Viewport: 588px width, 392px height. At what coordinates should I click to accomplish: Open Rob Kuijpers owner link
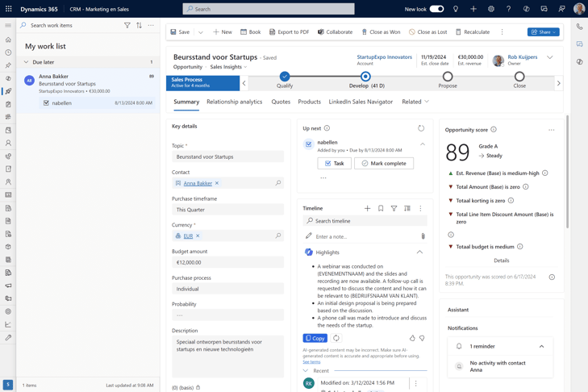coord(523,57)
